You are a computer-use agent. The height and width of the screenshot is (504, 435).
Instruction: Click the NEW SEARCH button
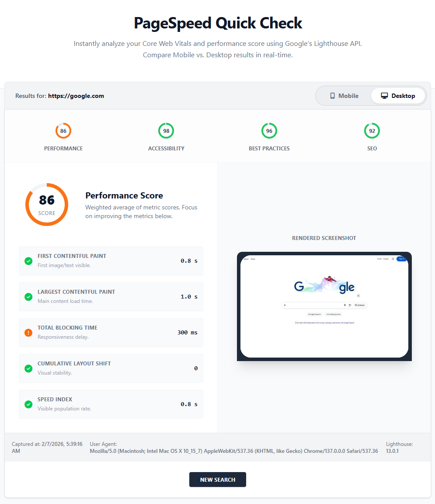point(218,480)
